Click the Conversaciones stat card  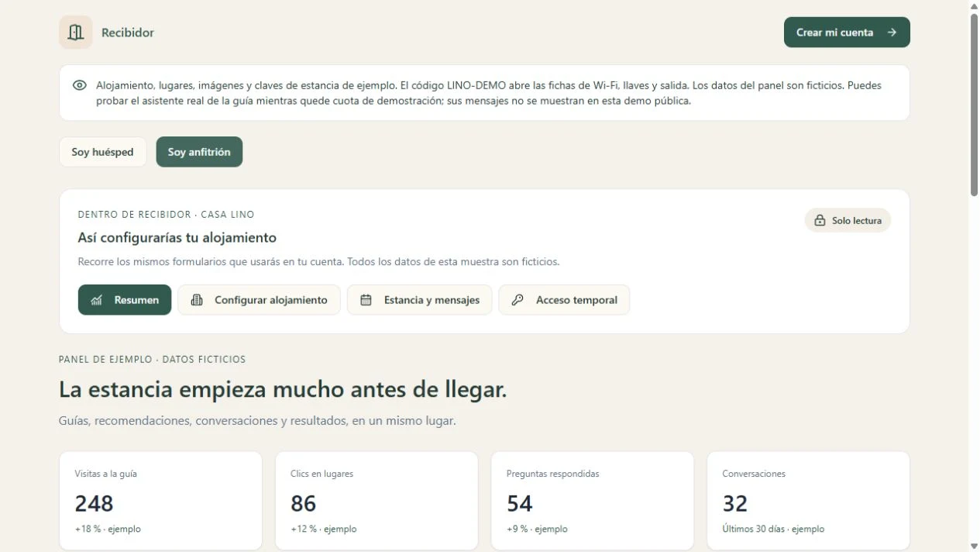808,501
